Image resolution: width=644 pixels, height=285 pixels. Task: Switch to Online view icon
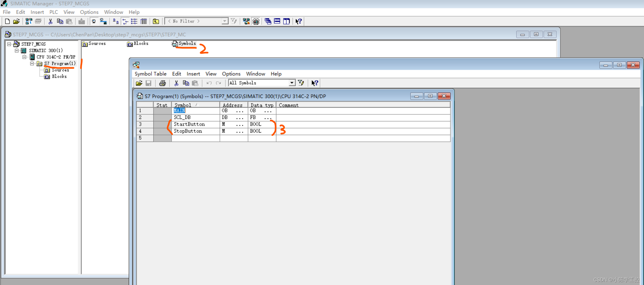point(103,21)
